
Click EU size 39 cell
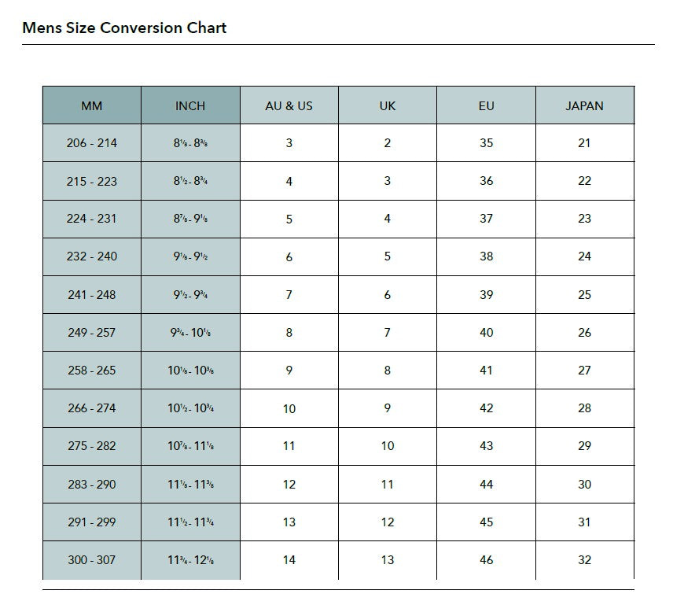pyautogui.click(x=486, y=295)
